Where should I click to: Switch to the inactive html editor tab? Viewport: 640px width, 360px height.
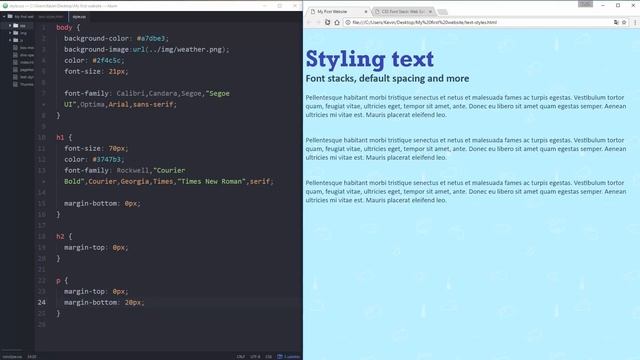coord(51,17)
